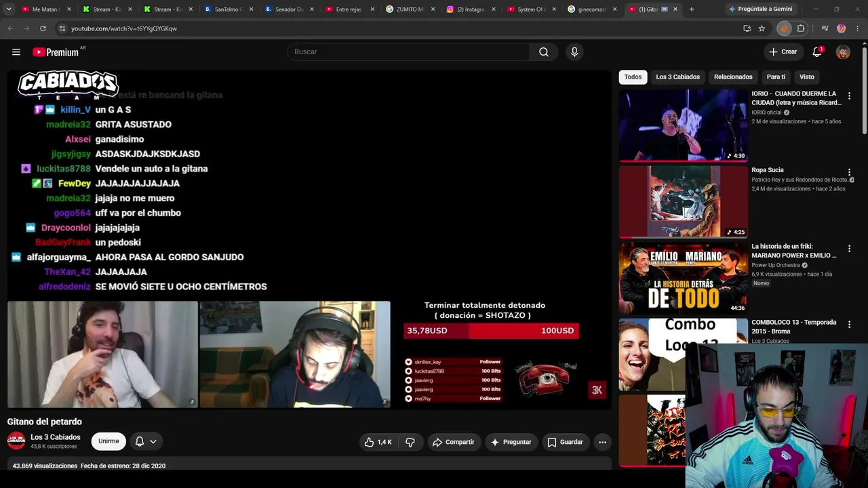This screenshot has height=488, width=868.
Task: View site information in address bar
Action: pos(62,28)
